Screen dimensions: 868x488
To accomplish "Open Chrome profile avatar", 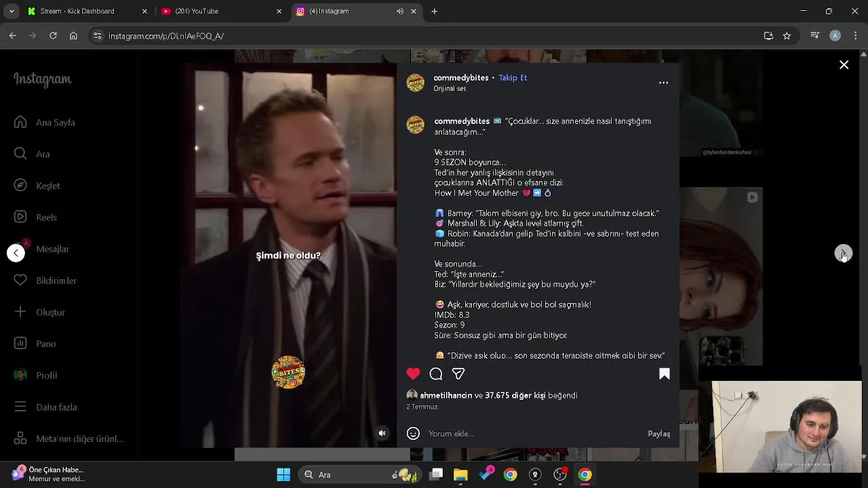I will tap(835, 36).
